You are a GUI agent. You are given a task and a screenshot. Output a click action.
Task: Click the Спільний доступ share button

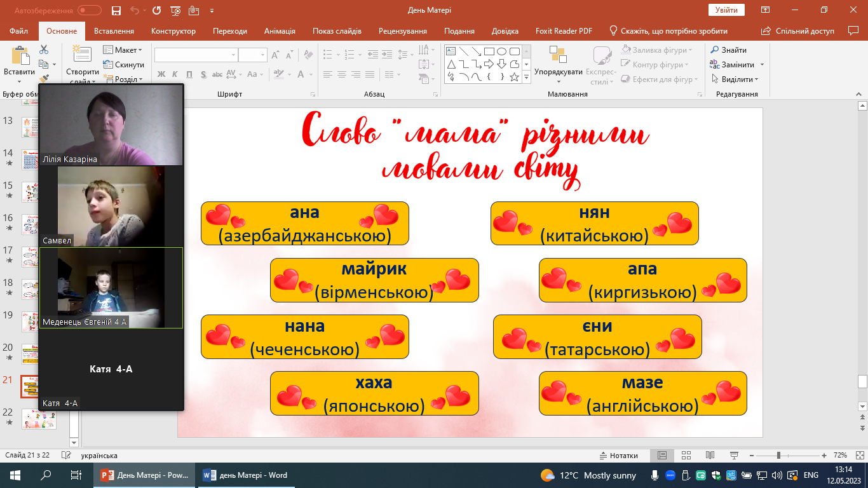click(x=799, y=30)
